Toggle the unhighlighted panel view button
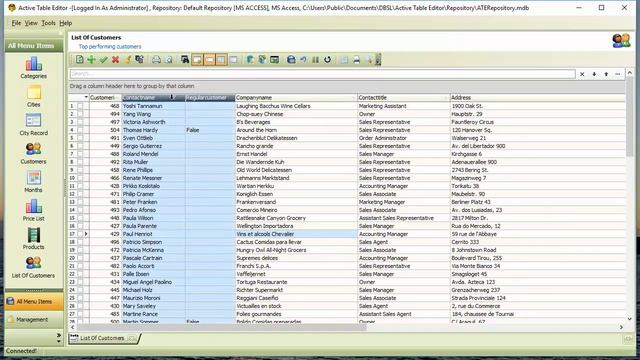 point(233,60)
